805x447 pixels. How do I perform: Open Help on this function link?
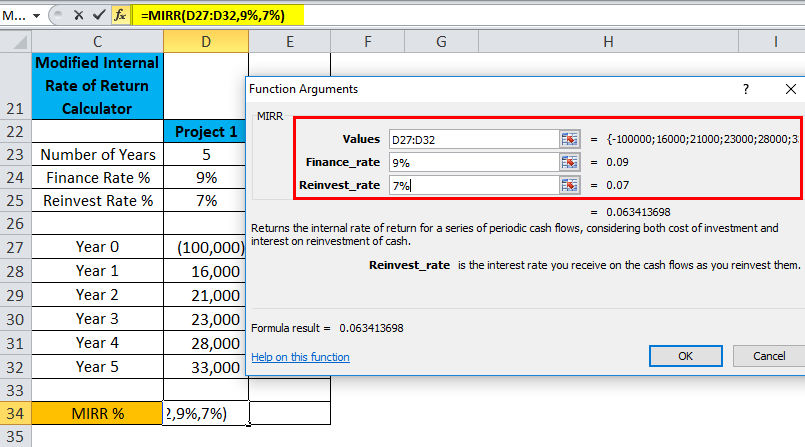300,357
